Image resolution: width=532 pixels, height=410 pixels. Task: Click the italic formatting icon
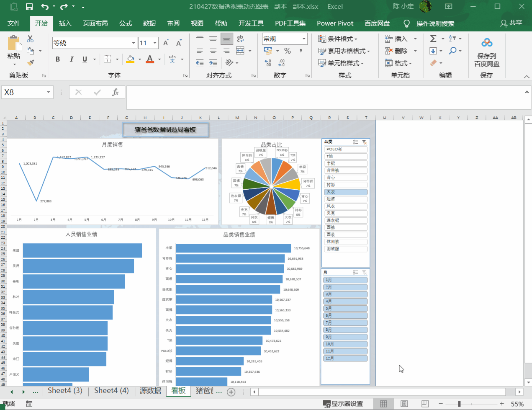(71, 59)
